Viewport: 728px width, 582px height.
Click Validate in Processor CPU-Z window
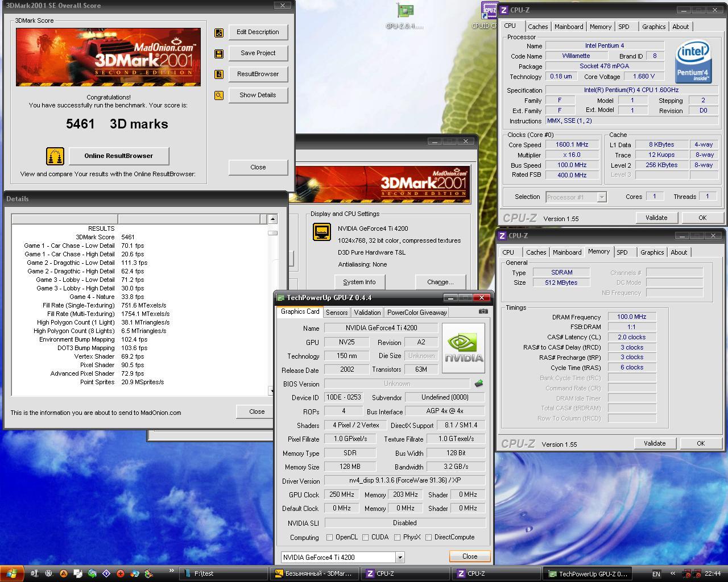656,218
